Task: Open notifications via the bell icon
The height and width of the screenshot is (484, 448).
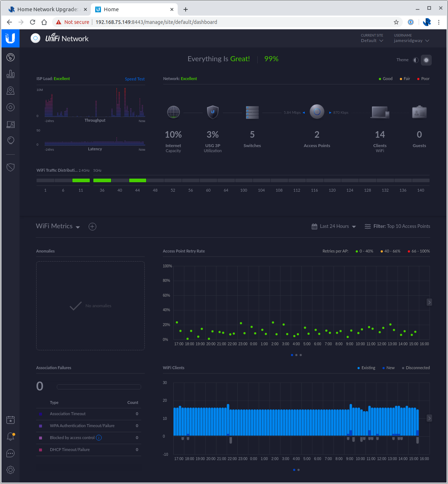Action: click(10, 436)
